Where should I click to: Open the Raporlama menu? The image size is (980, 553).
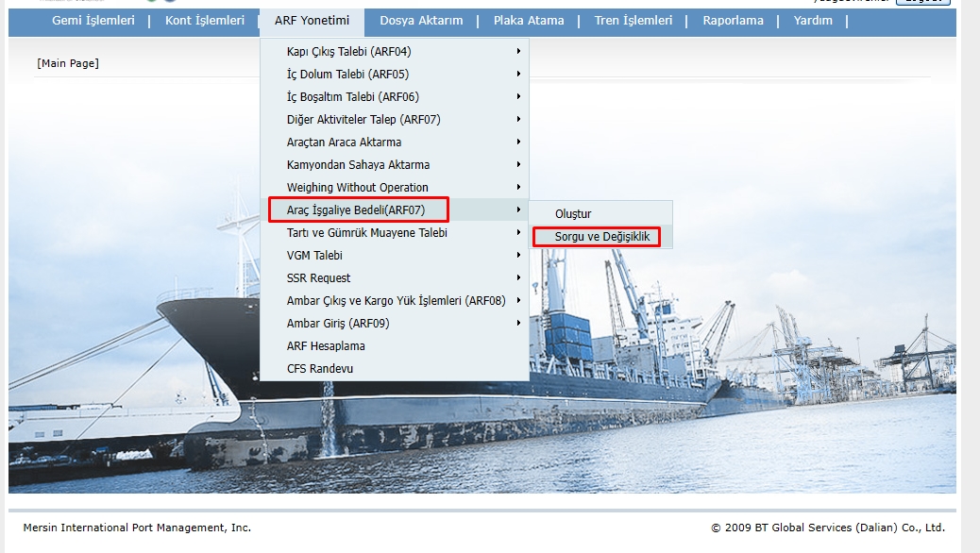coord(733,21)
